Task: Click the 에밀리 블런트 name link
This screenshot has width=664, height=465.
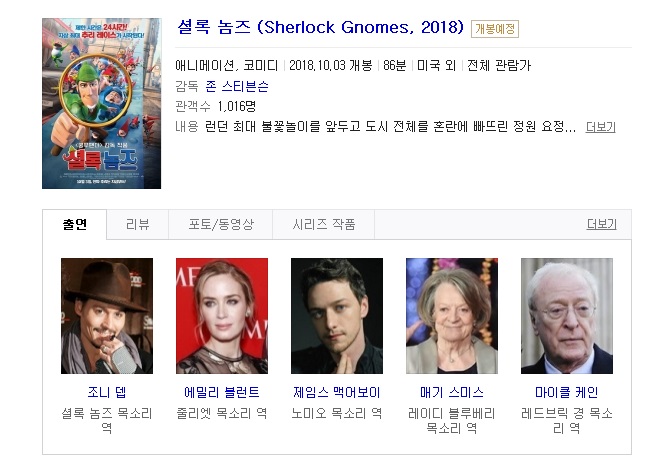Action: [x=222, y=392]
